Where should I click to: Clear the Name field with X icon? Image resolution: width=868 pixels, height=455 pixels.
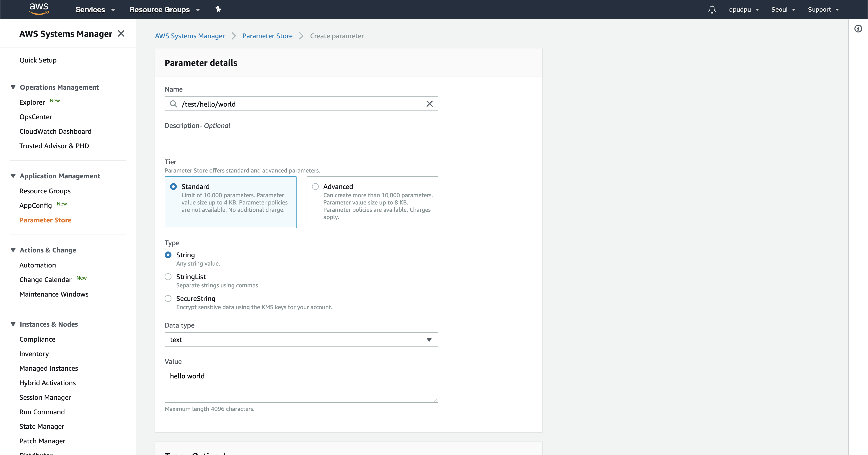pyautogui.click(x=429, y=104)
